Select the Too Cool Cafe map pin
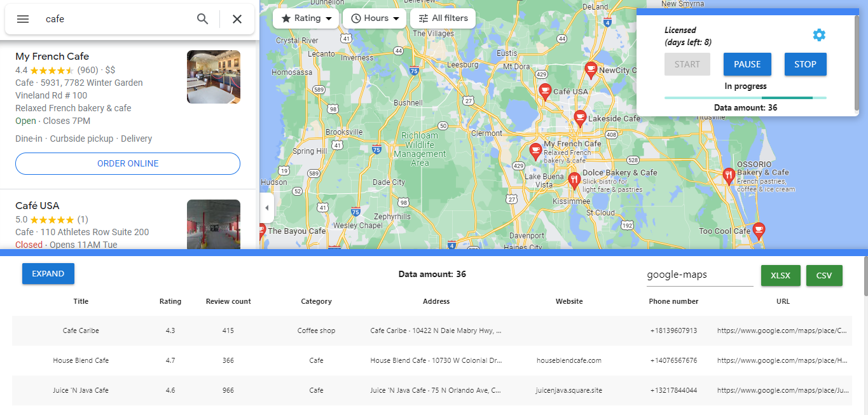 pos(759,231)
